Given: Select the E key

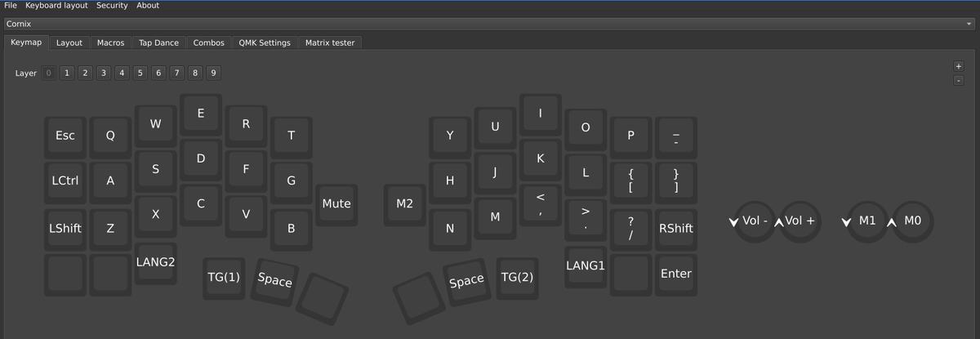Looking at the screenshot, I should click(x=201, y=114).
